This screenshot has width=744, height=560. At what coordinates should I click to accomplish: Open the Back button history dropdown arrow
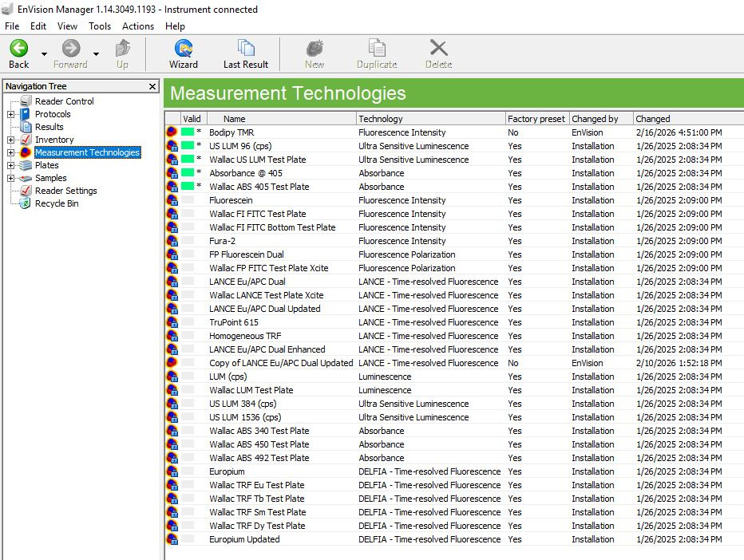44,54
